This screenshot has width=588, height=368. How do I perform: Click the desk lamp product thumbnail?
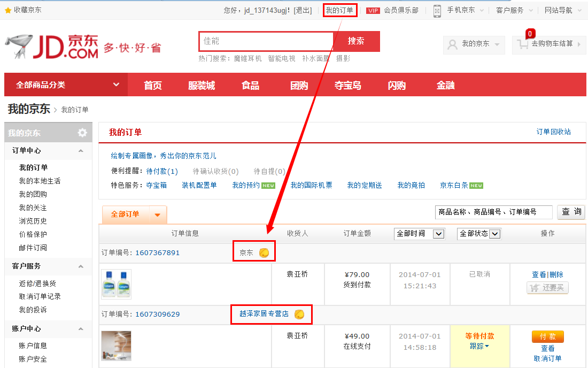pyautogui.click(x=116, y=346)
